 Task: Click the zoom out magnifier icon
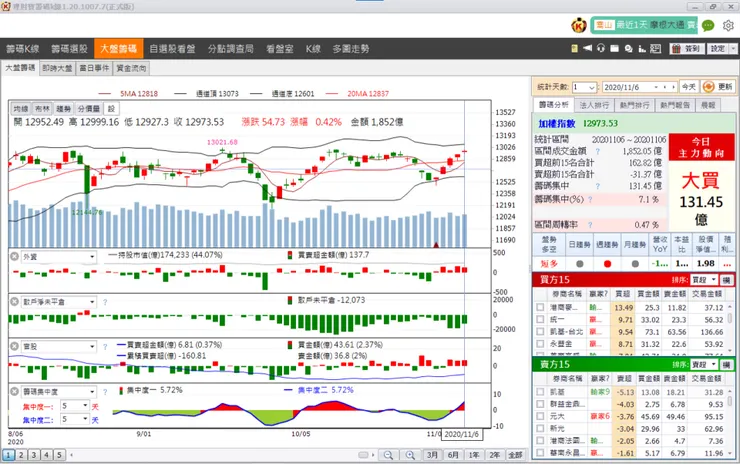coord(388,455)
